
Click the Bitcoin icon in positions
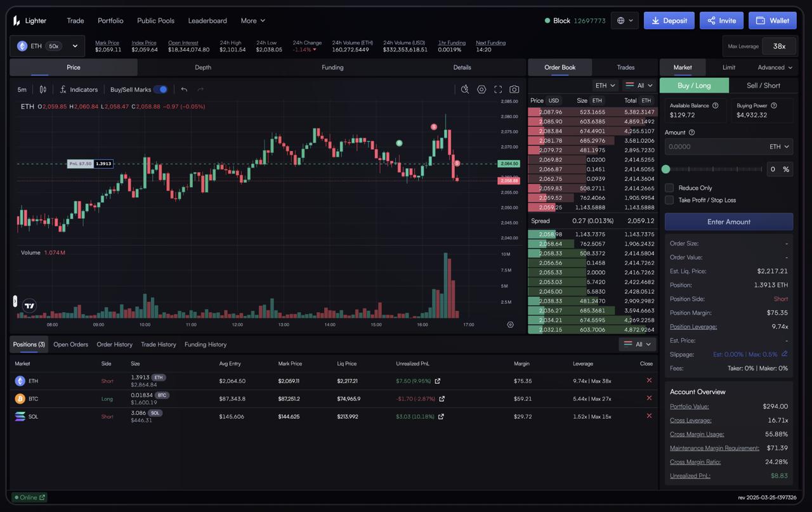coord(20,399)
